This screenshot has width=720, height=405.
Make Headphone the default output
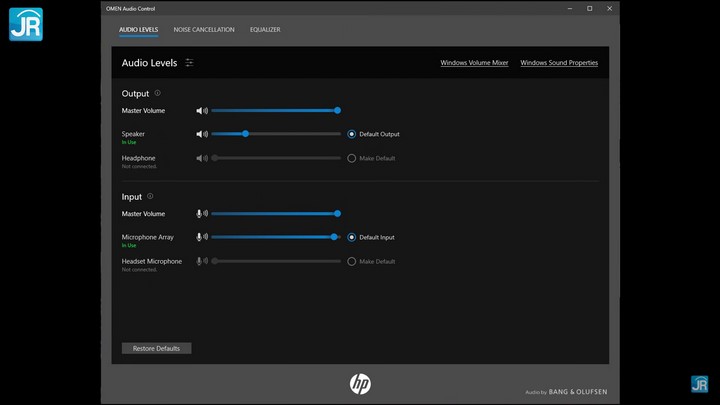pyautogui.click(x=352, y=158)
